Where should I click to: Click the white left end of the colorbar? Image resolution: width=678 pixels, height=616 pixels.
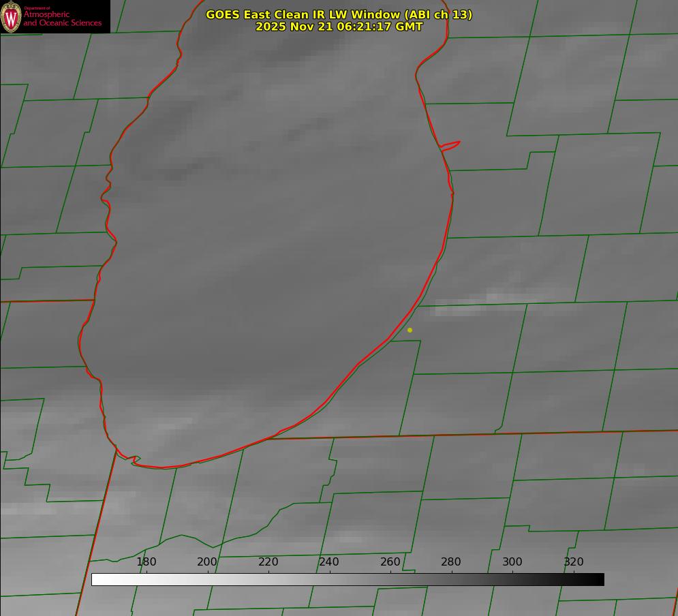[x=97, y=579]
